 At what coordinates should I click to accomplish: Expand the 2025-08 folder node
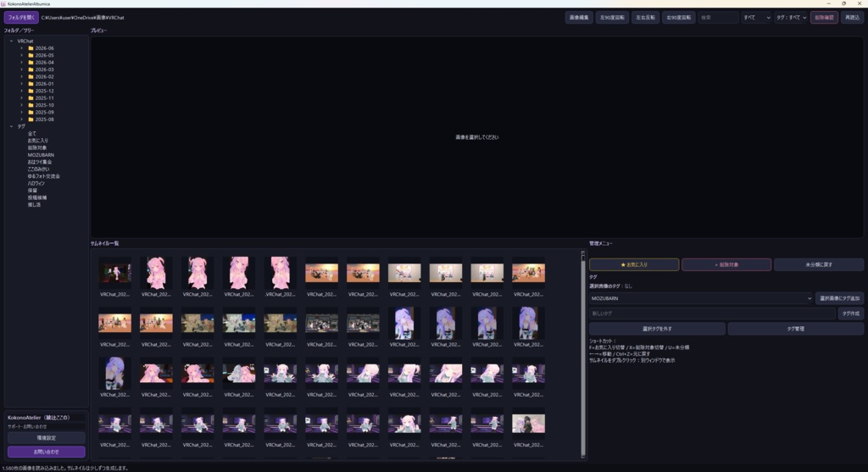point(21,119)
